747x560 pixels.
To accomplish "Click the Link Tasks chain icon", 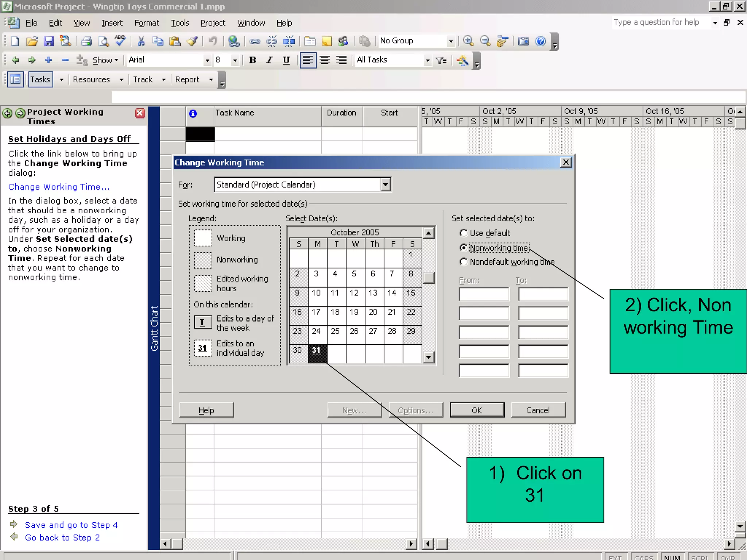I will click(x=255, y=41).
